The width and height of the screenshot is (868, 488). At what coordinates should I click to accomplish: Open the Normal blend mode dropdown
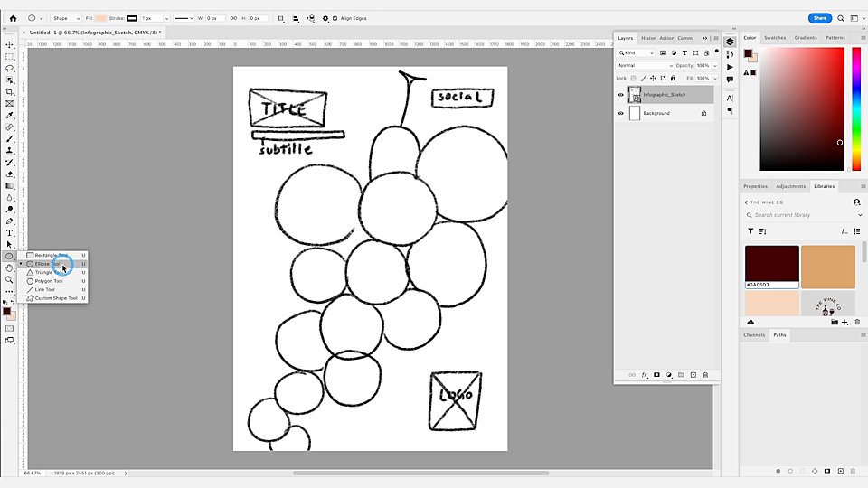[x=645, y=65]
